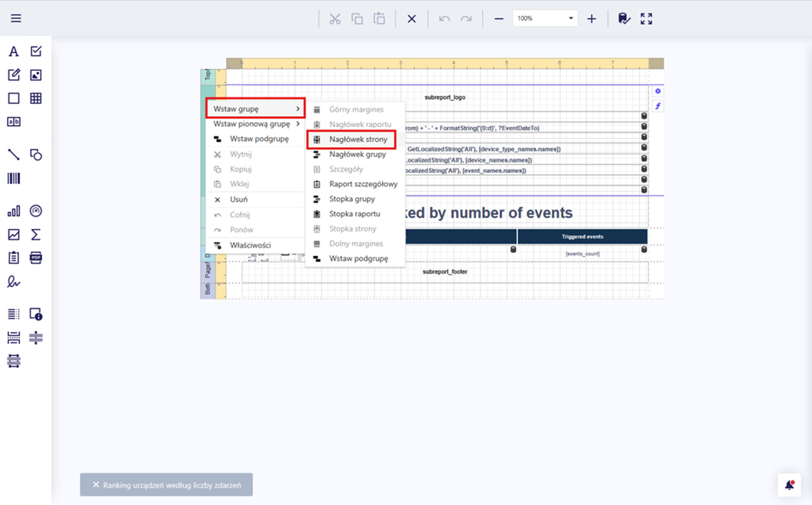This screenshot has width=812, height=505.
Task: Open the notifications bell
Action: 789,485
